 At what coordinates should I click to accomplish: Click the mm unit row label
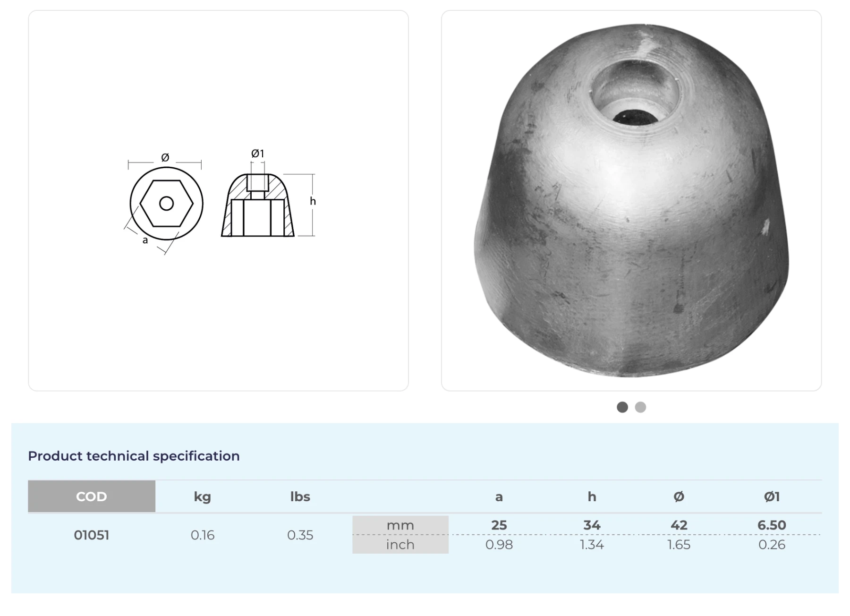click(400, 525)
